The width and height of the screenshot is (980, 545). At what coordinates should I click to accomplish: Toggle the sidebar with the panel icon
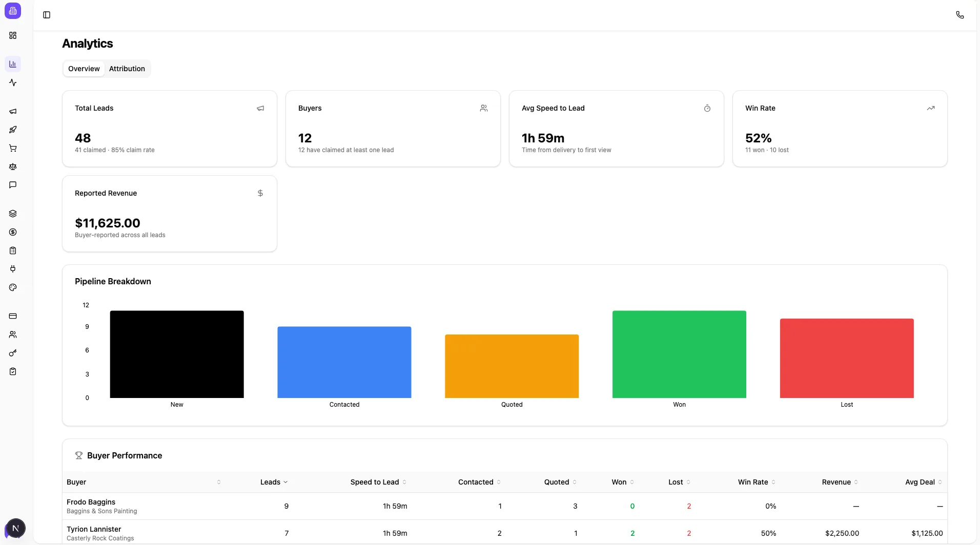(47, 15)
